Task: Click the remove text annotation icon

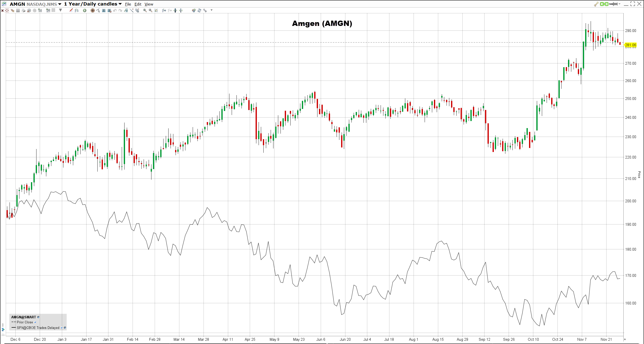Action: pos(109,10)
